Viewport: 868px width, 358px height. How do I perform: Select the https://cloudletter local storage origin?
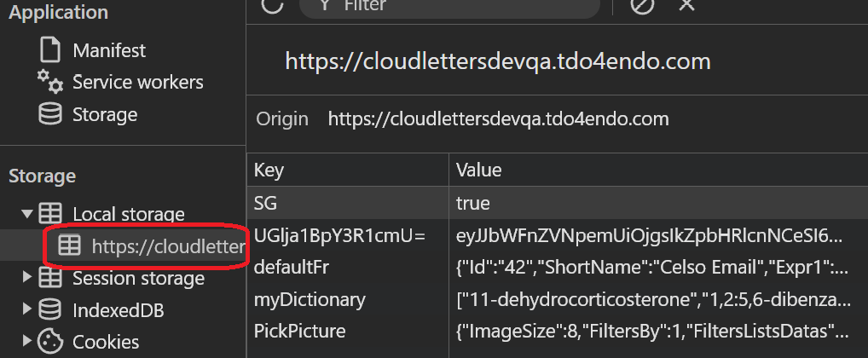168,246
